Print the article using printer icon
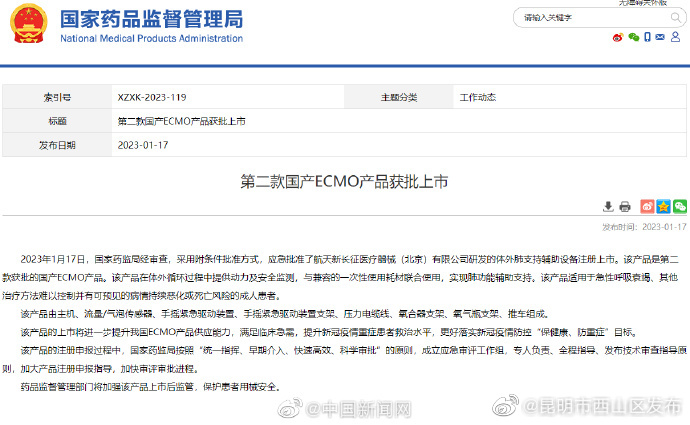The image size is (690, 425). coord(625,206)
